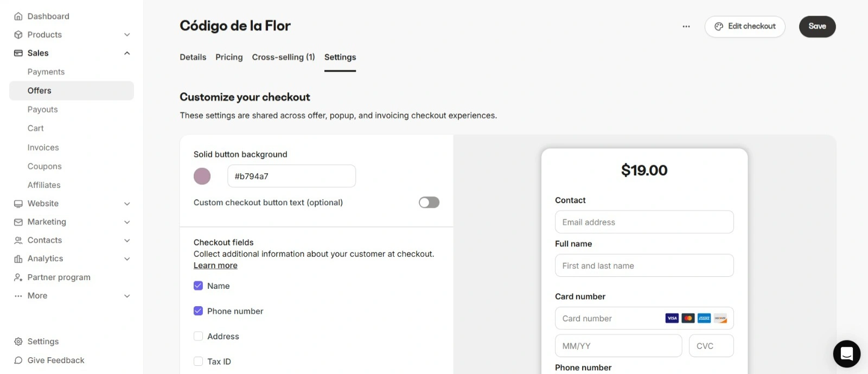Click the Dashboard home icon
The height and width of the screenshot is (374, 868).
tap(18, 16)
